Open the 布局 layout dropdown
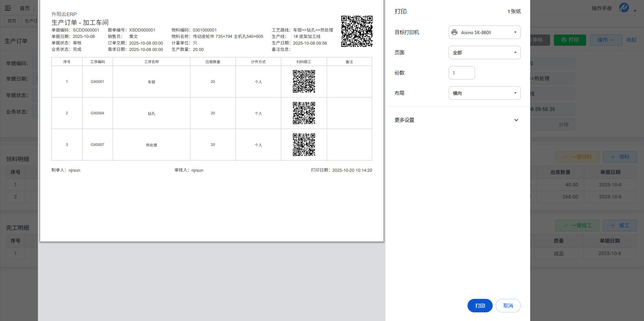644x321 pixels. point(484,93)
